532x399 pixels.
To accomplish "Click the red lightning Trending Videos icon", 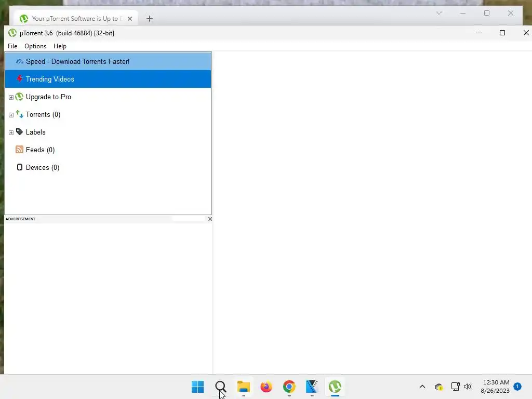I will pyautogui.click(x=20, y=79).
